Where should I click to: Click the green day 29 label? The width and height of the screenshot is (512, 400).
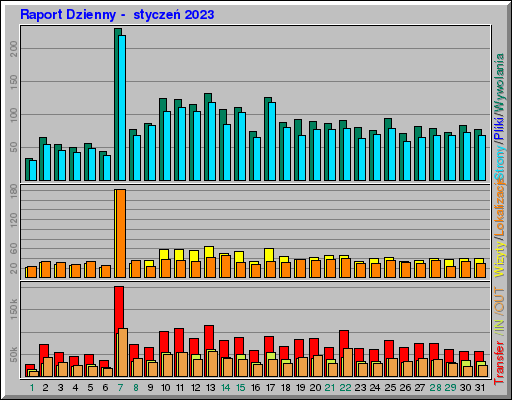pos(450,388)
